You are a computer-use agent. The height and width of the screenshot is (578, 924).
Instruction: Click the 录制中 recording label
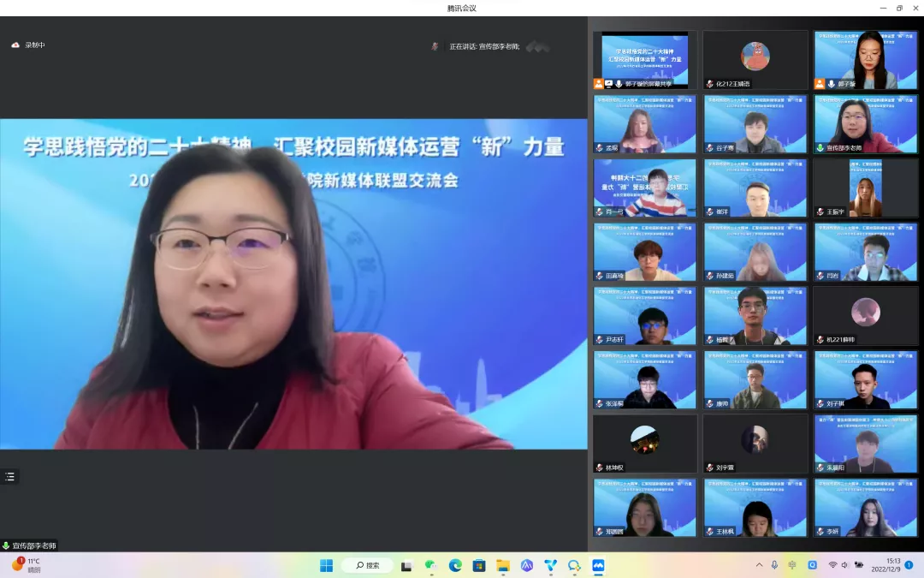coord(34,45)
